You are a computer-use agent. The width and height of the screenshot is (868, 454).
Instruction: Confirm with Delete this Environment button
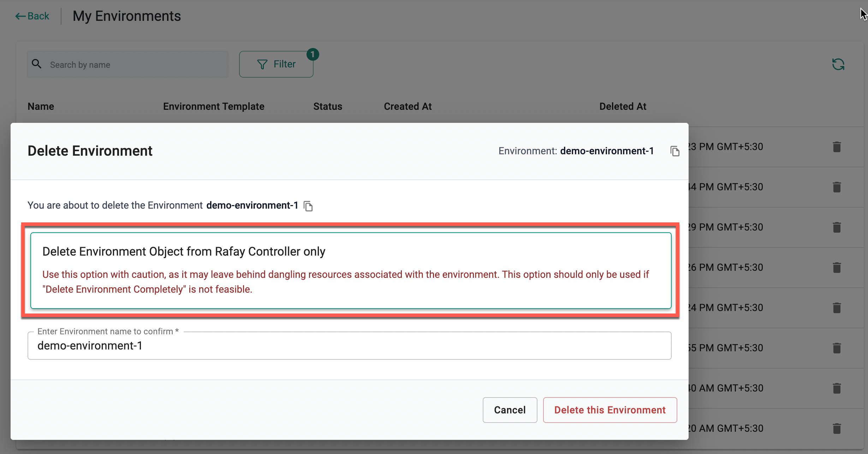coord(610,410)
